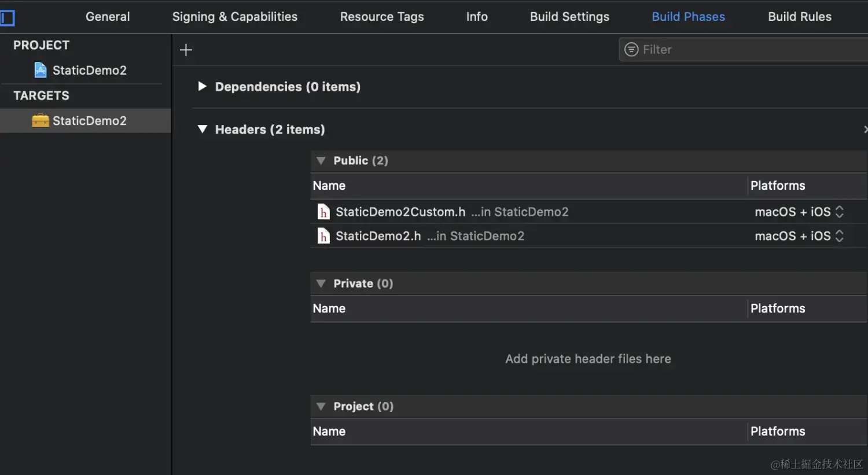The width and height of the screenshot is (868, 475).
Task: Click the 'Dependencies (0 items)' title
Action: click(288, 87)
